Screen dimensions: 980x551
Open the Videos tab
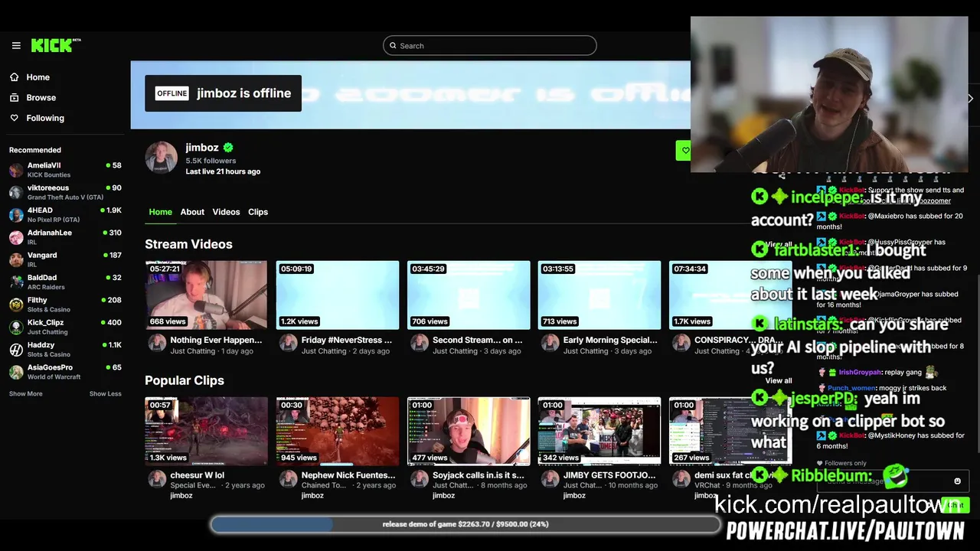(x=226, y=212)
